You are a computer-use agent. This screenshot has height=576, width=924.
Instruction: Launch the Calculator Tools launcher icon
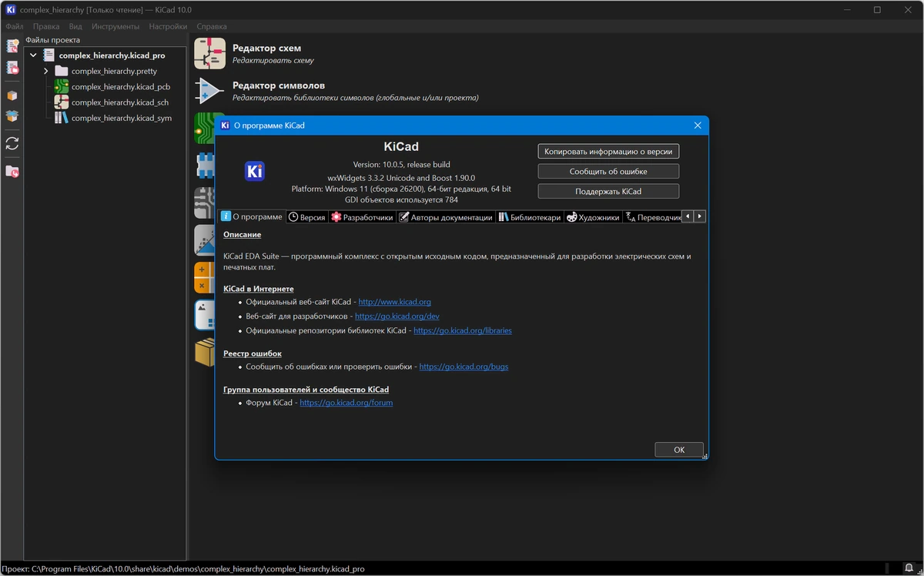point(203,277)
